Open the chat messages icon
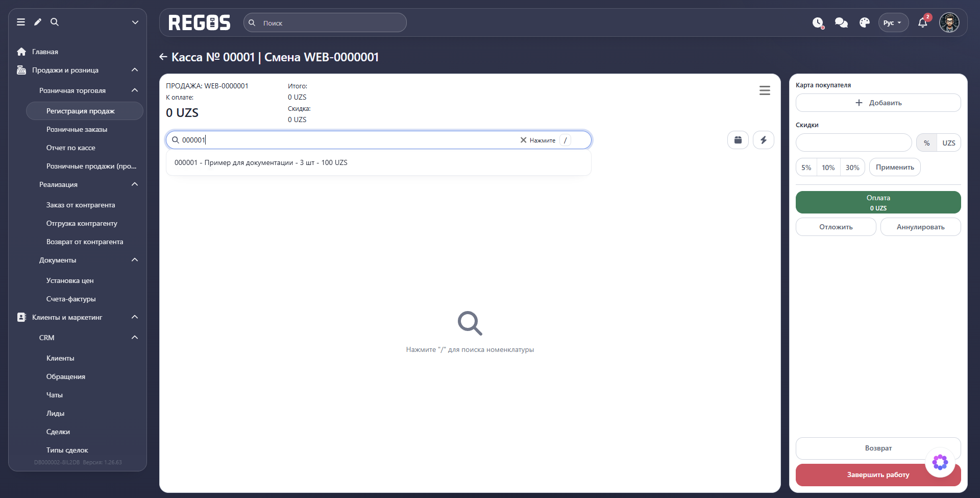Screen dimensions: 980x498 pyautogui.click(x=841, y=22)
